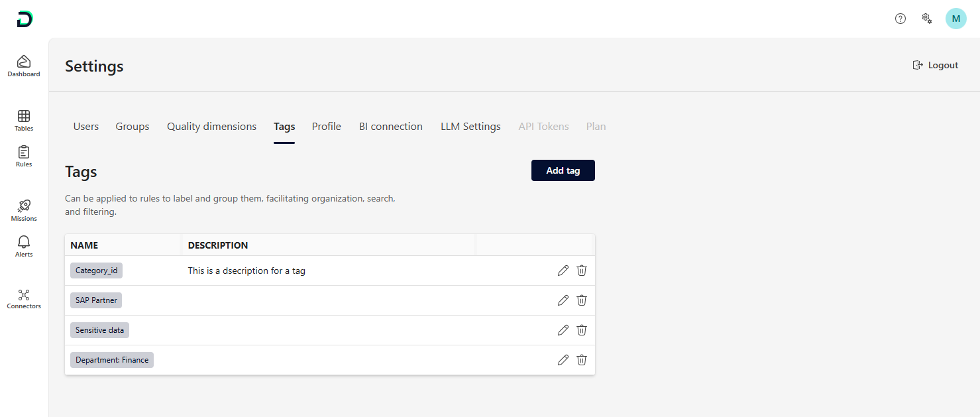
Task: Open the LLM Settings tab
Action: point(470,127)
